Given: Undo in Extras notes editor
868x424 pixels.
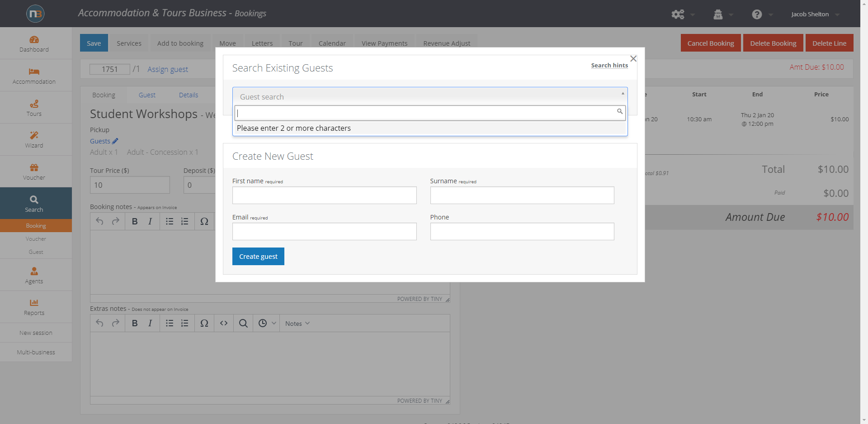Looking at the screenshot, I should tap(99, 323).
